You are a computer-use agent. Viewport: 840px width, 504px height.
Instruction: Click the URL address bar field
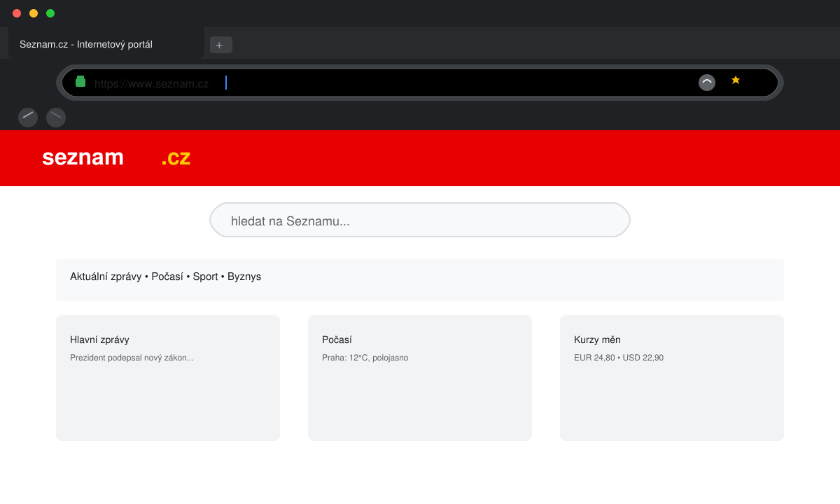point(420,83)
